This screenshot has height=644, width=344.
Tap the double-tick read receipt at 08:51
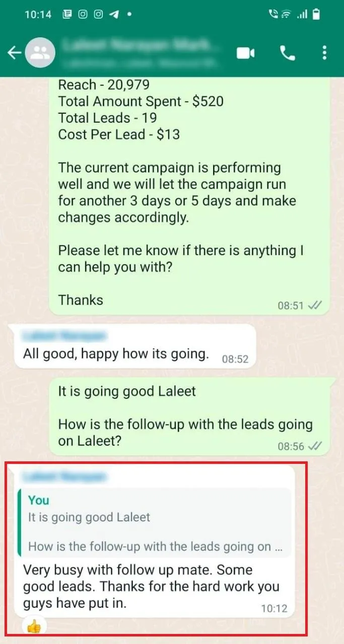(315, 305)
